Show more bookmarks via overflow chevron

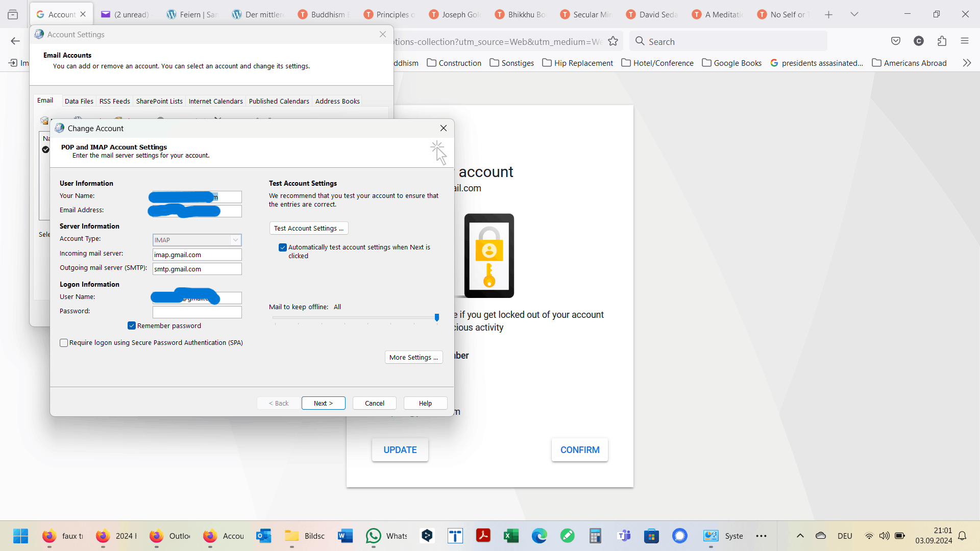[x=966, y=63]
